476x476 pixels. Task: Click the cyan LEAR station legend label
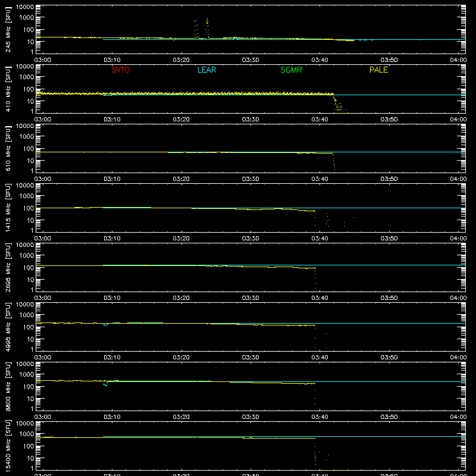point(206,70)
